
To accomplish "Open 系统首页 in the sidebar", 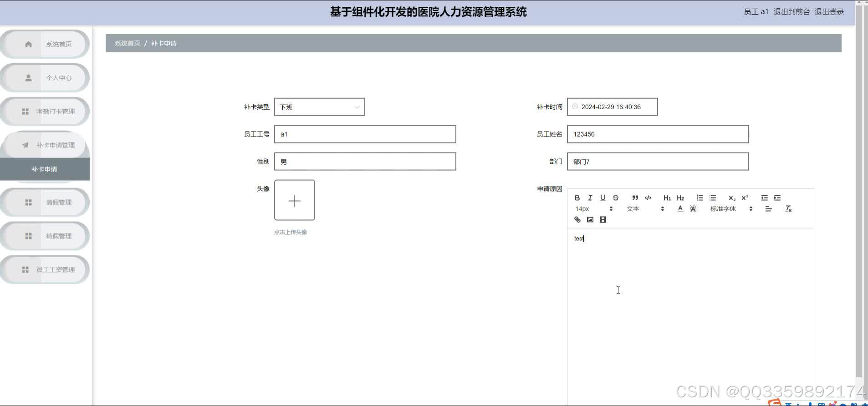I will [45, 44].
